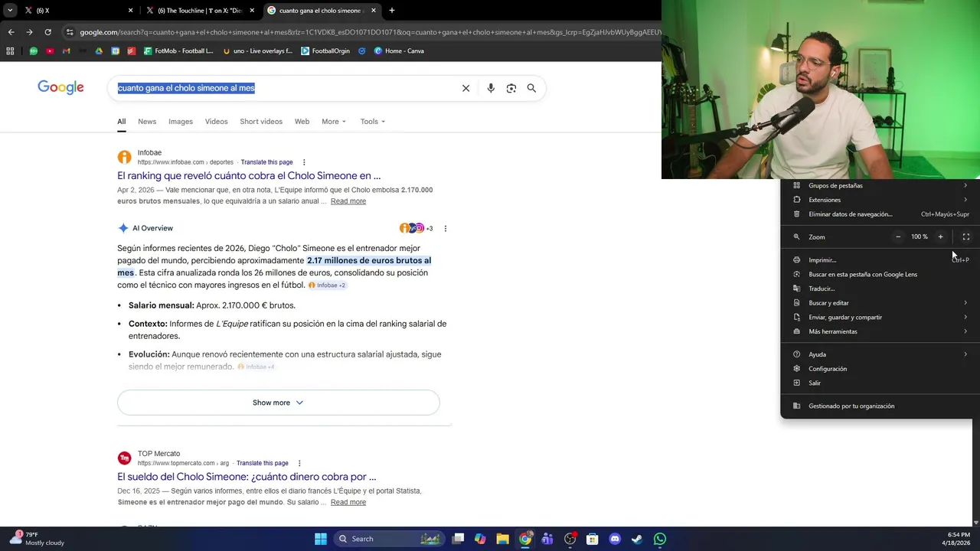Expand Más herramientas submenu
The width and height of the screenshot is (980, 551).
click(880, 331)
